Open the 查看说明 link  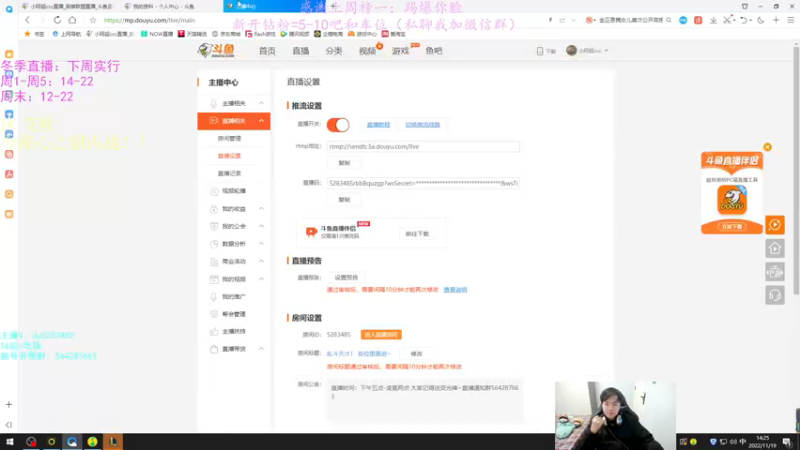point(455,290)
